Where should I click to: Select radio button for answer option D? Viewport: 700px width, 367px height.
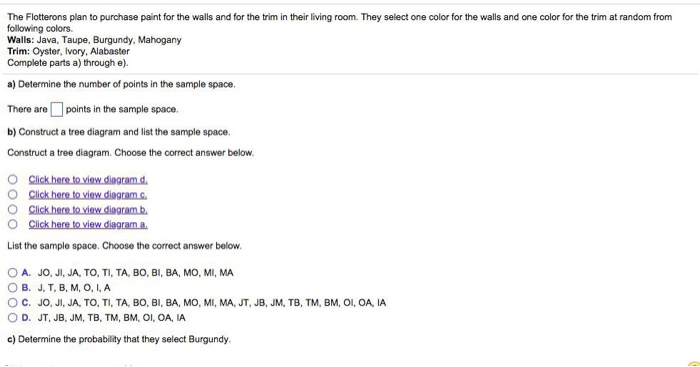click(12, 318)
